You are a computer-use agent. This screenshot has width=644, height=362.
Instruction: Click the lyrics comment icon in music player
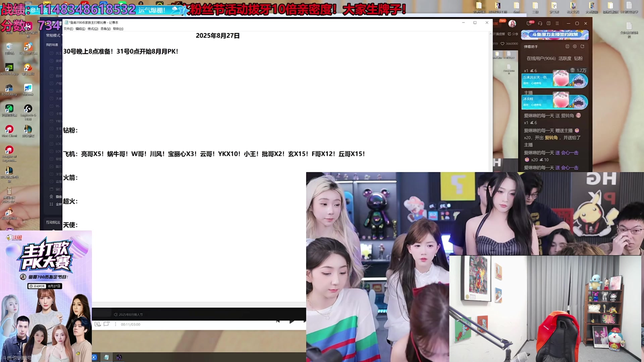(x=106, y=324)
